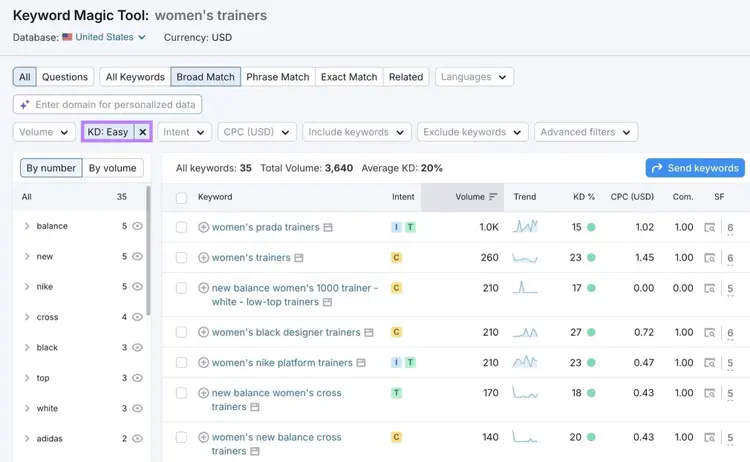Add new balance women's 1000 trainer keyword
Image resolution: width=750 pixels, height=462 pixels.
coord(203,288)
